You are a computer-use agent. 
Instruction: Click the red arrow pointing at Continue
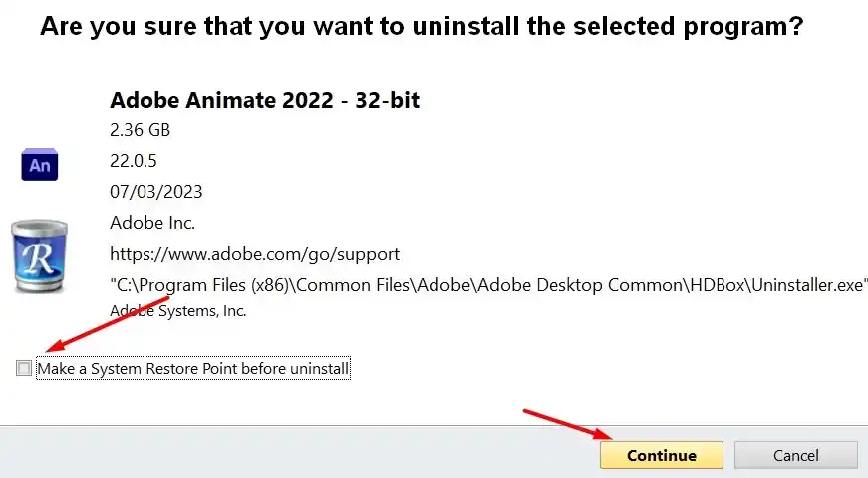pos(567,425)
